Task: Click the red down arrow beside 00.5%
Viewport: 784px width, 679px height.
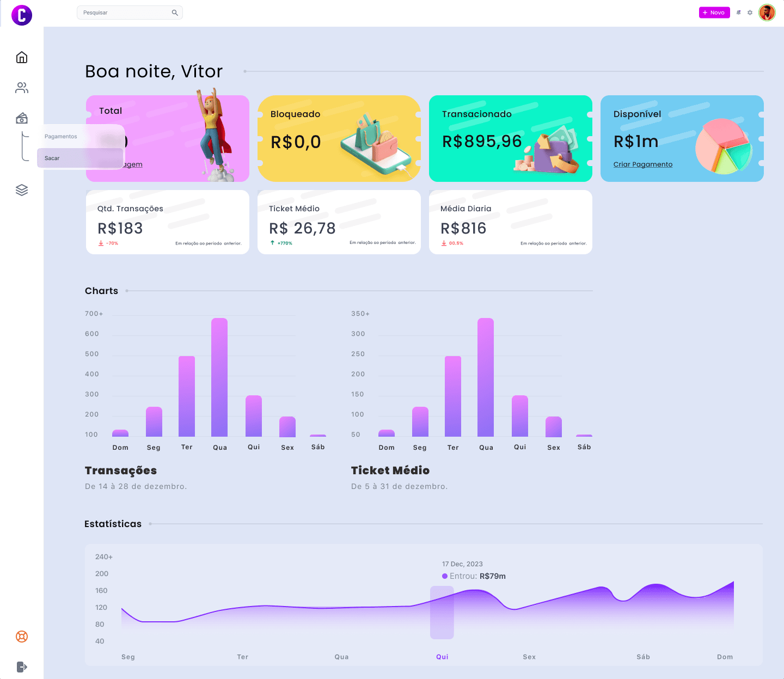Action: [x=444, y=243]
